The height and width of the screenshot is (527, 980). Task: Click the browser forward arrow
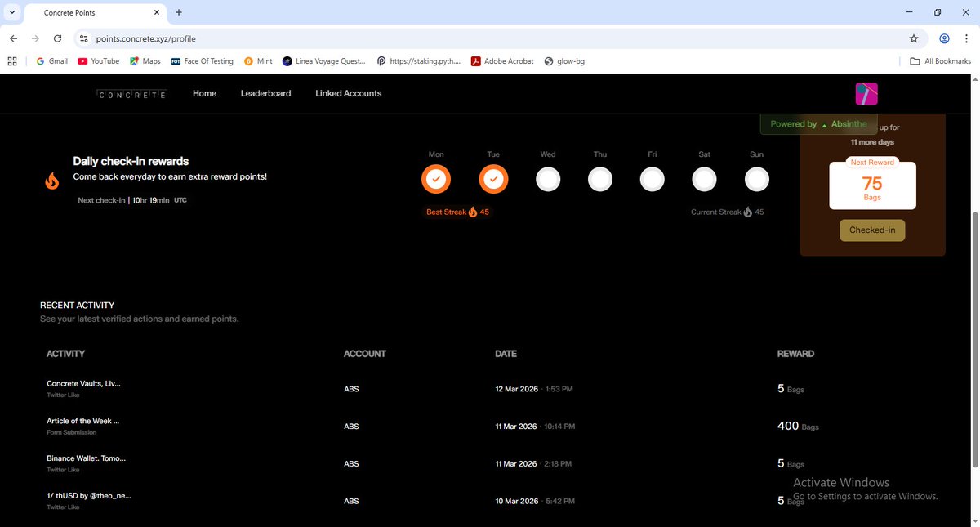(x=35, y=38)
